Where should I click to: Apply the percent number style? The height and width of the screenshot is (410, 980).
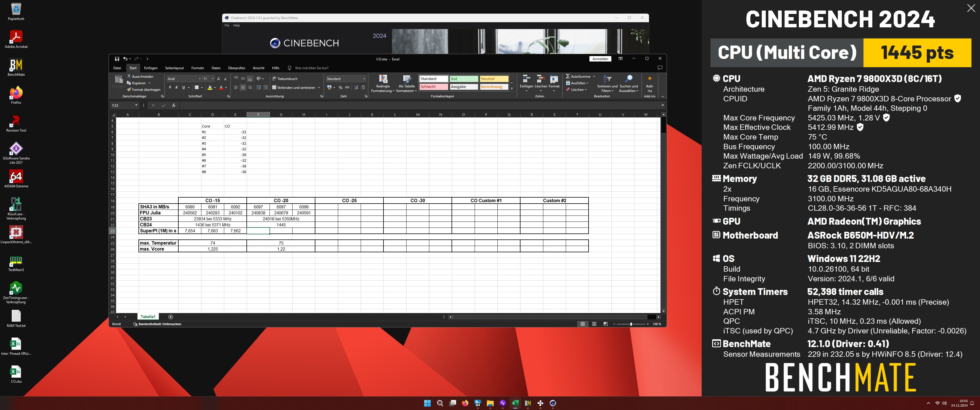(x=340, y=87)
